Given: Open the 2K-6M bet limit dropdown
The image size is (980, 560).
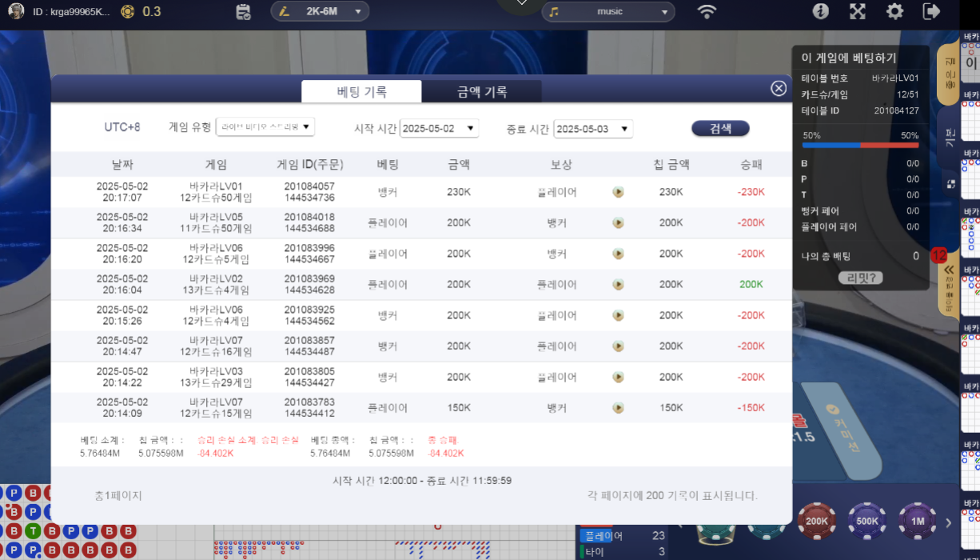Looking at the screenshot, I should coord(320,11).
